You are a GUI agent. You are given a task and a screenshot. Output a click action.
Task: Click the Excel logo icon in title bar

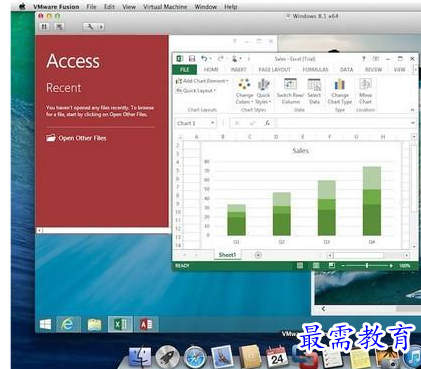tap(180, 59)
